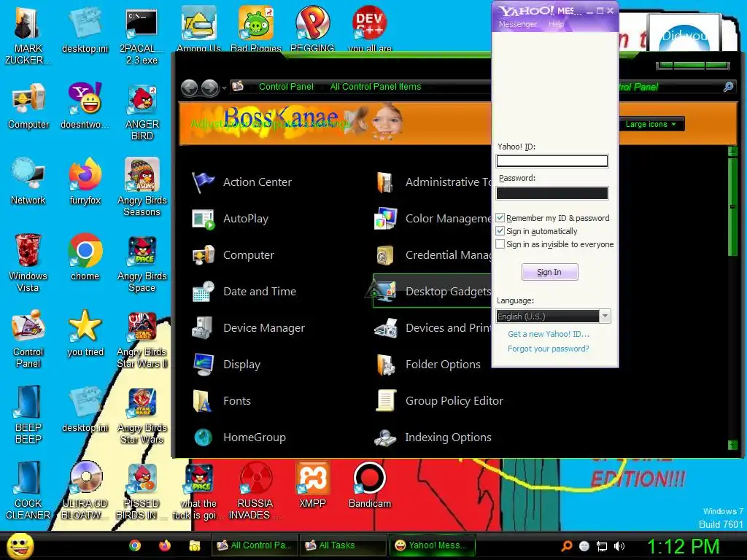This screenshot has width=747, height=560.
Task: Open the taskbar folder explorer icon
Action: click(194, 545)
